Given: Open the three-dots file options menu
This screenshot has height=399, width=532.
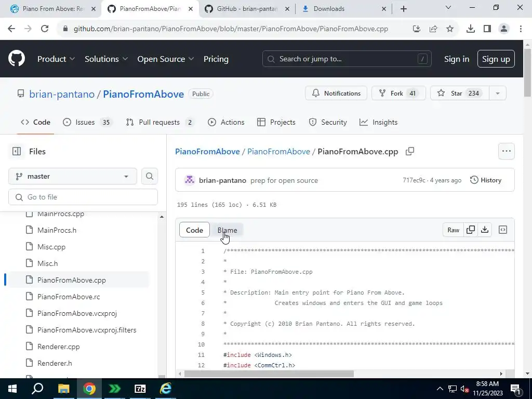Looking at the screenshot, I should [x=506, y=151].
